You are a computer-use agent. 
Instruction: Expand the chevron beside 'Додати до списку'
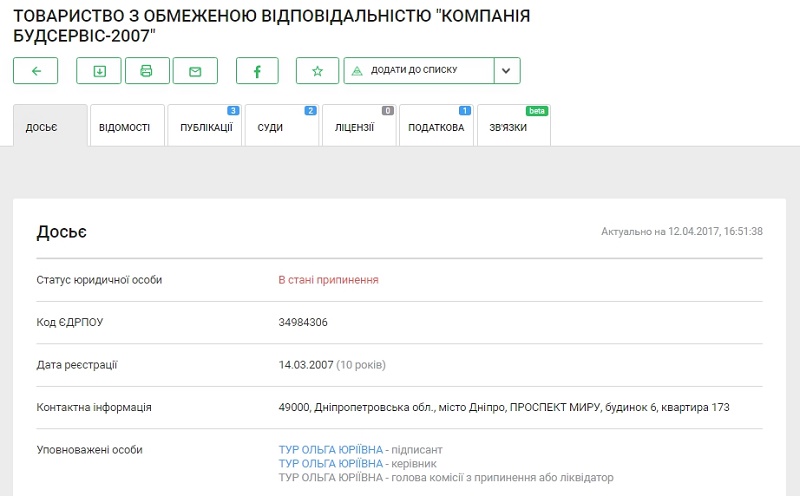point(507,71)
